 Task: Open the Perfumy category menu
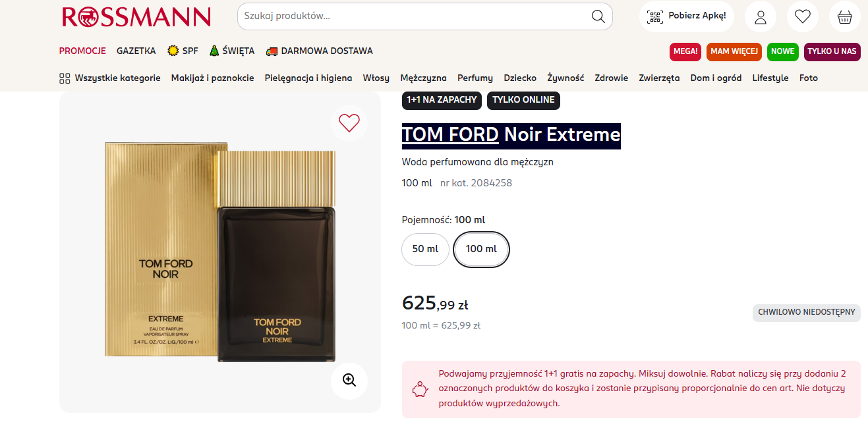[475, 78]
